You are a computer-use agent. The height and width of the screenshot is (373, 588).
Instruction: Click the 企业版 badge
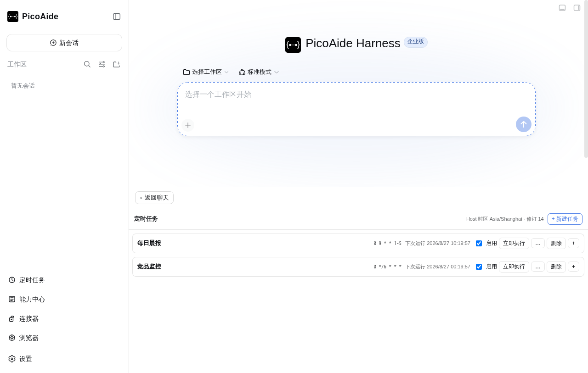pos(416,42)
